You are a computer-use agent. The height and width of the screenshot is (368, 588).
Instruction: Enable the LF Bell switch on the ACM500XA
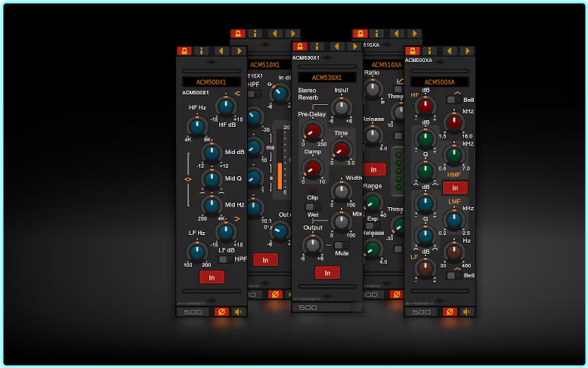click(451, 275)
